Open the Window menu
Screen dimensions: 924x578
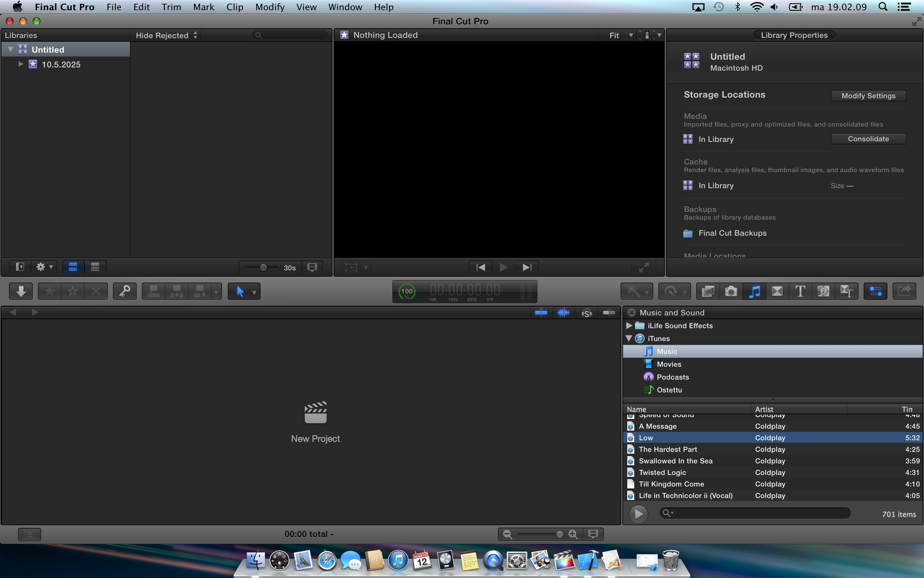click(345, 7)
